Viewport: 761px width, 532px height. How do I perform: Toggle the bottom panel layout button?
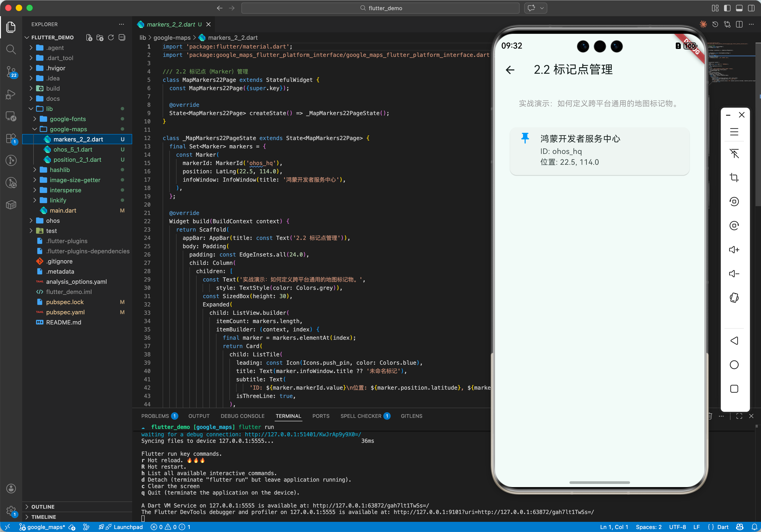[x=739, y=8]
